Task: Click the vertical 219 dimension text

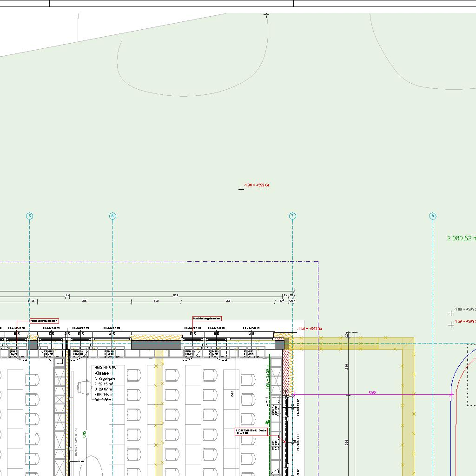Action: (x=347, y=367)
